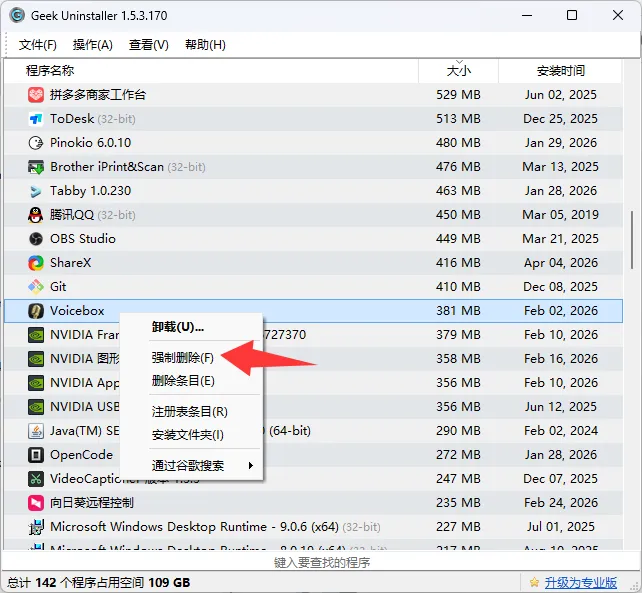This screenshot has height=593, width=642.
Task: Choose 强制删除(F) from context menu
Action: [191, 358]
